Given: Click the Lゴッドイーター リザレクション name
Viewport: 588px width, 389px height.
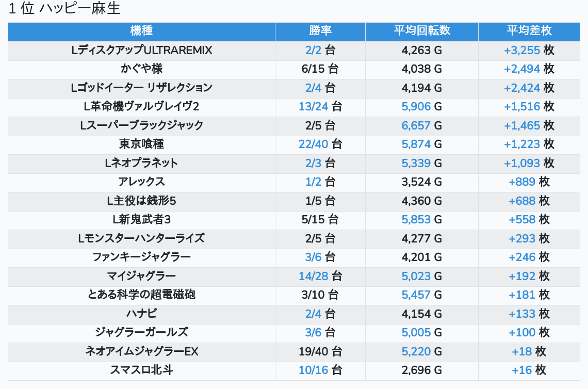Looking at the screenshot, I should coord(141,88).
